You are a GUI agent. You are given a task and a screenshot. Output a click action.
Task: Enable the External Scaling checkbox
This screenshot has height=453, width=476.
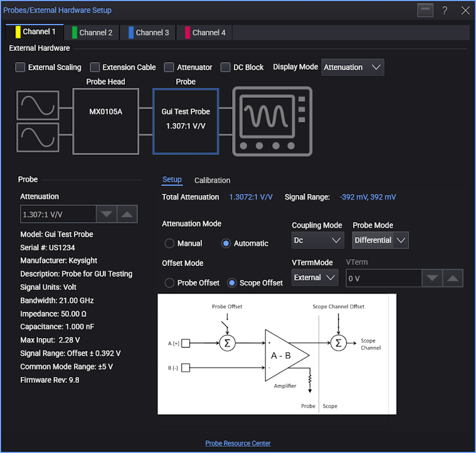click(21, 67)
